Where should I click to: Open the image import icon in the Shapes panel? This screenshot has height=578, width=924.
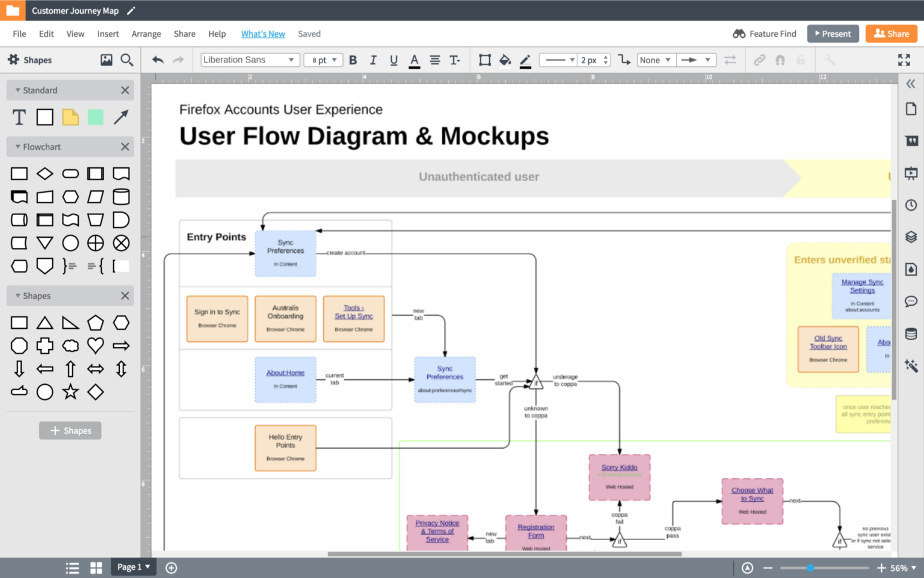pyautogui.click(x=106, y=60)
